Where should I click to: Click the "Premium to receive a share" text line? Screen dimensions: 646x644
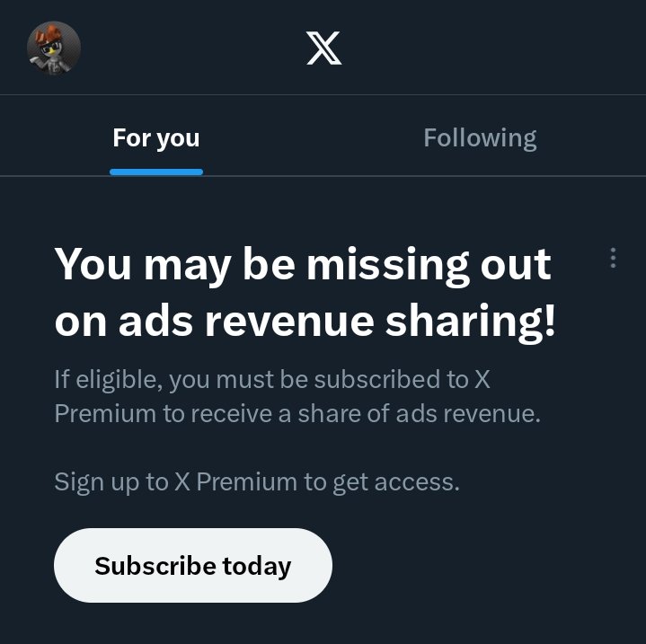tap(296, 414)
